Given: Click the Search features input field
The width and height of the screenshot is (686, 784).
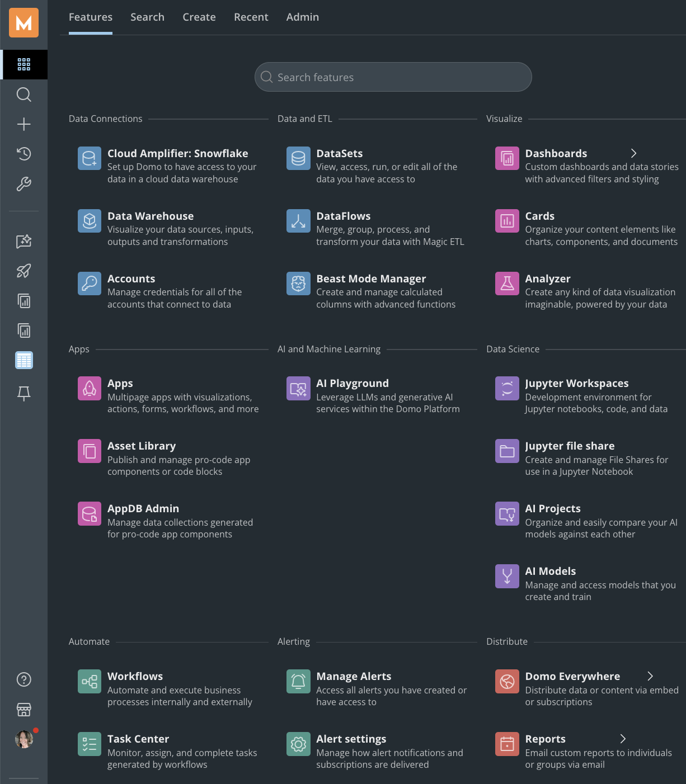Looking at the screenshot, I should point(393,77).
